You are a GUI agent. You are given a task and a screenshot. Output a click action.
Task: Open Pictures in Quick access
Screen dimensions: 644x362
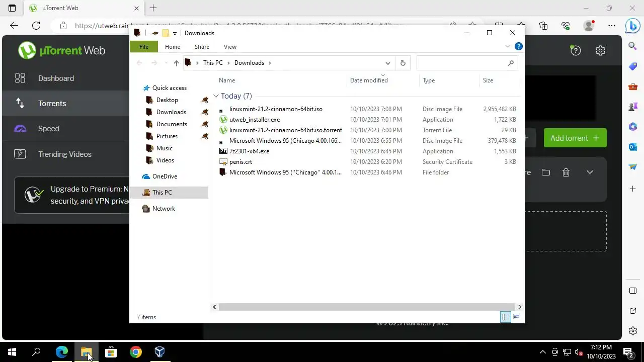coord(167,136)
